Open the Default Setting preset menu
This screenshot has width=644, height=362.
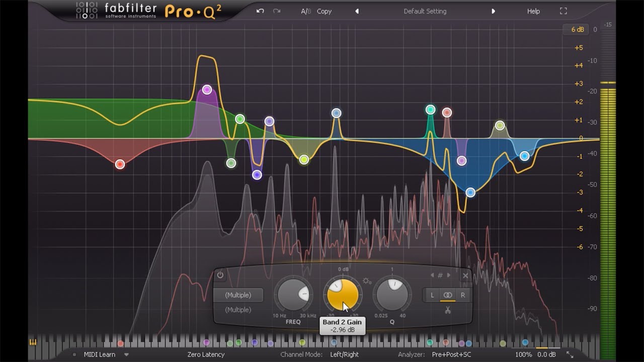pyautogui.click(x=425, y=11)
